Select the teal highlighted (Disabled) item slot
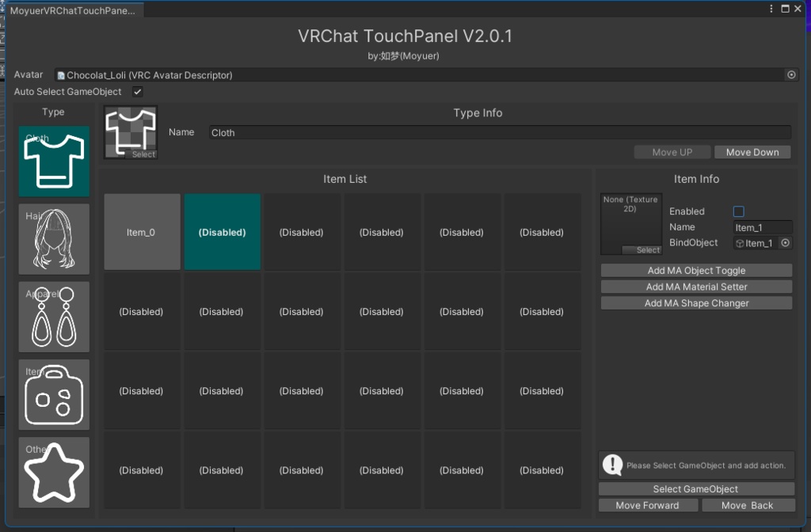This screenshot has height=532, width=811. click(222, 231)
